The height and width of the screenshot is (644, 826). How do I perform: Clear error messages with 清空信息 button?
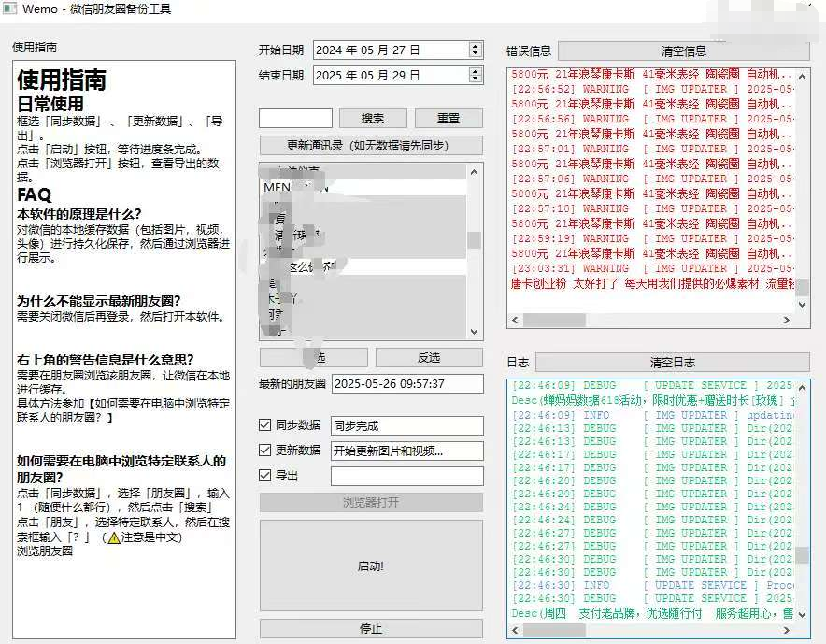(x=683, y=50)
